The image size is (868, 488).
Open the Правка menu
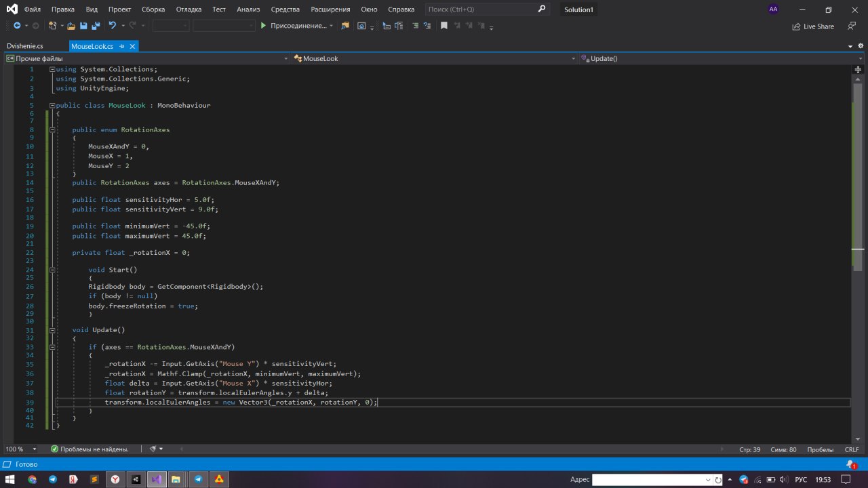[63, 9]
